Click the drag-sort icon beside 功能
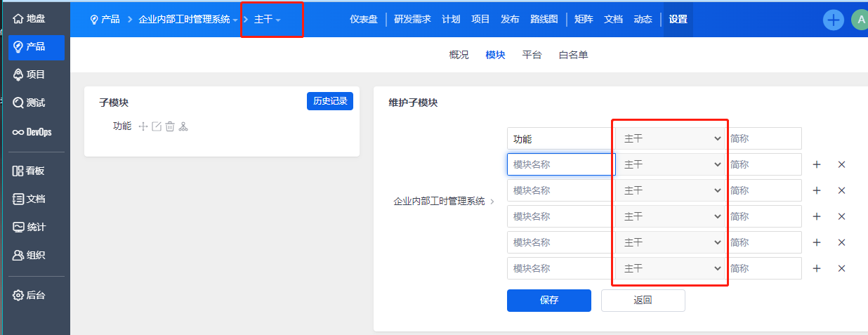This screenshot has height=335, width=868. click(144, 126)
